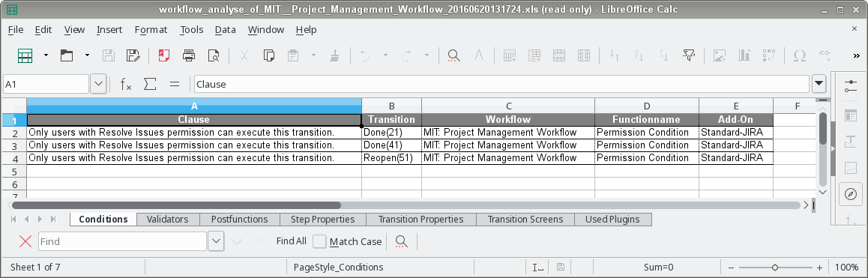Click the Insert Rows Above icon

click(x=510, y=55)
